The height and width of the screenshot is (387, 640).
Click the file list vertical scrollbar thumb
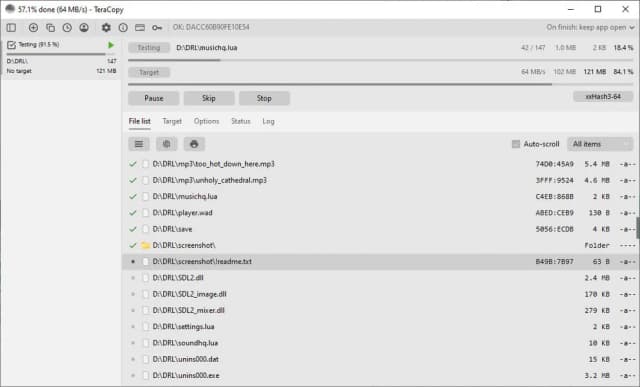638,228
